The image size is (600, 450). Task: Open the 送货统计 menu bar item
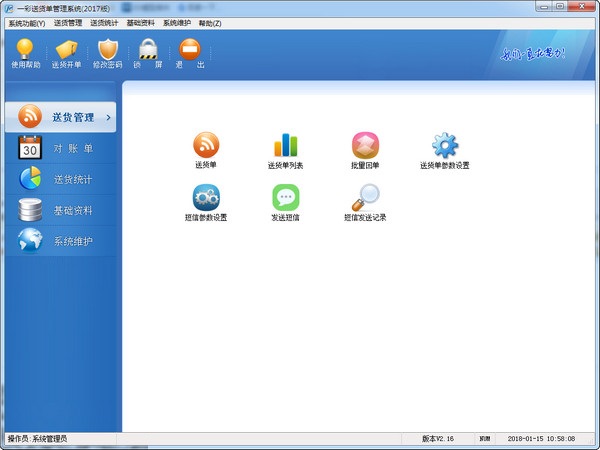click(x=104, y=23)
